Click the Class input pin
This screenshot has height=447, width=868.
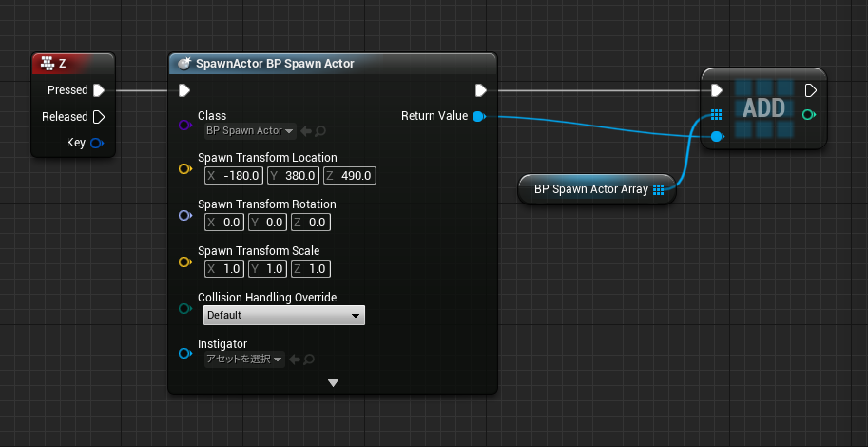click(184, 126)
